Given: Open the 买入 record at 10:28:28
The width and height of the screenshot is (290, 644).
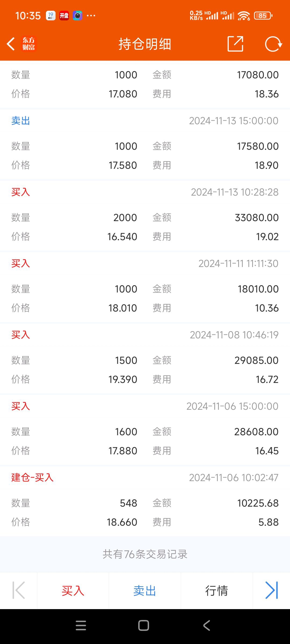Looking at the screenshot, I should coord(145,192).
